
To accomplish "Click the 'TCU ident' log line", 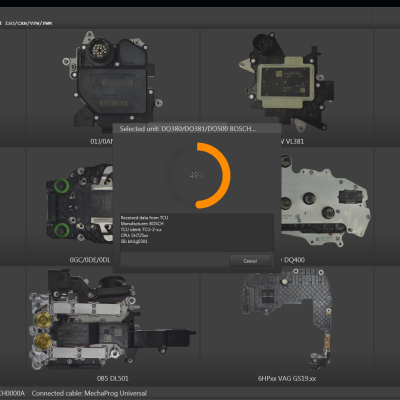I will point(141,229).
